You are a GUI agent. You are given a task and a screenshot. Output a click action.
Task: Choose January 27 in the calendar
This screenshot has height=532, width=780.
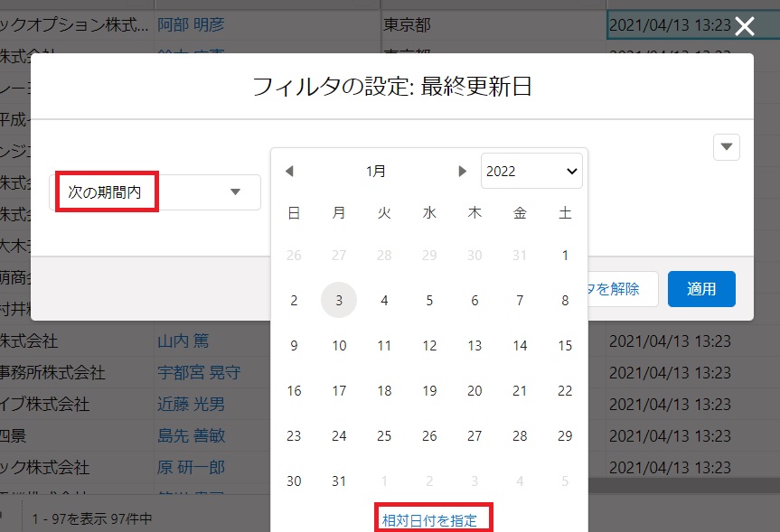(x=475, y=436)
